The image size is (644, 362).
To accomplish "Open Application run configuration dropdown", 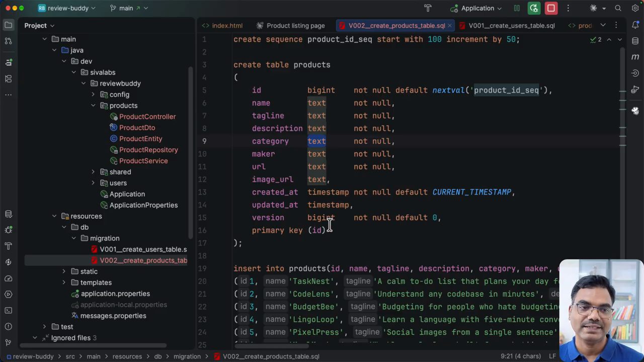I will 476,8.
